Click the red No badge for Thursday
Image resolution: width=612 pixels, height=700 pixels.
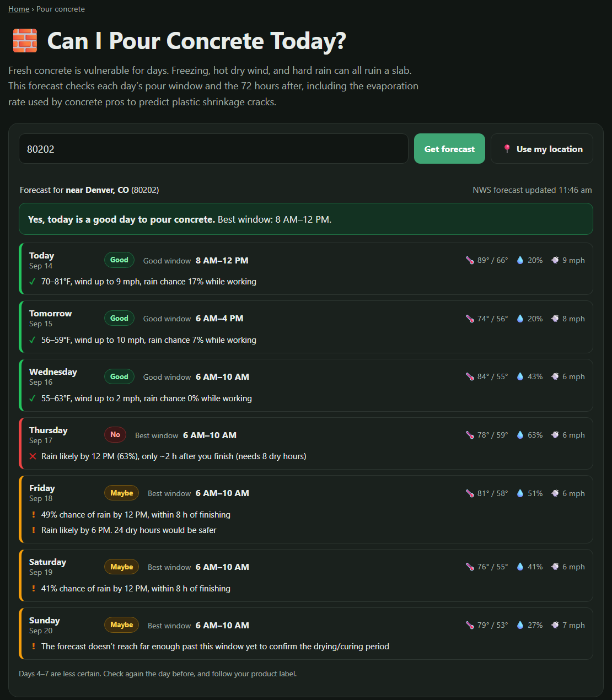pyautogui.click(x=115, y=435)
